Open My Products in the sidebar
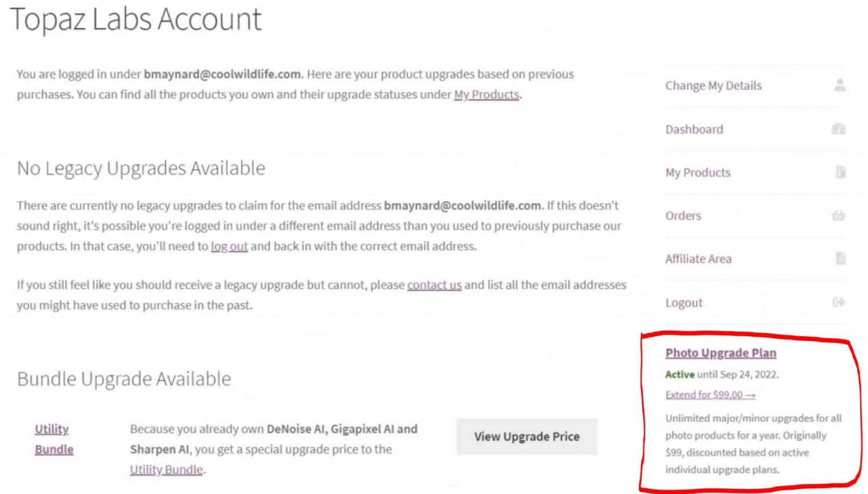 [698, 172]
